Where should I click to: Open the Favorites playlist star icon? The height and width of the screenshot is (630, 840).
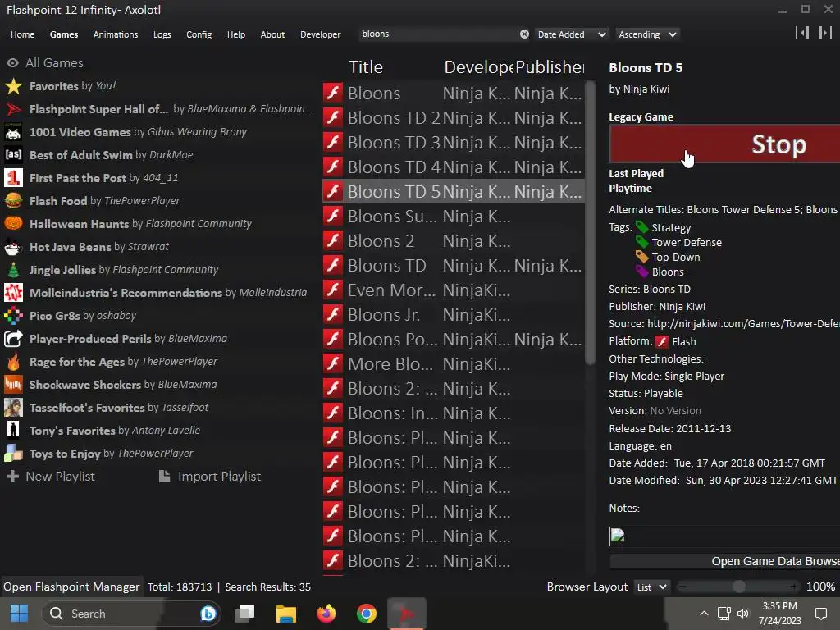[x=13, y=86]
